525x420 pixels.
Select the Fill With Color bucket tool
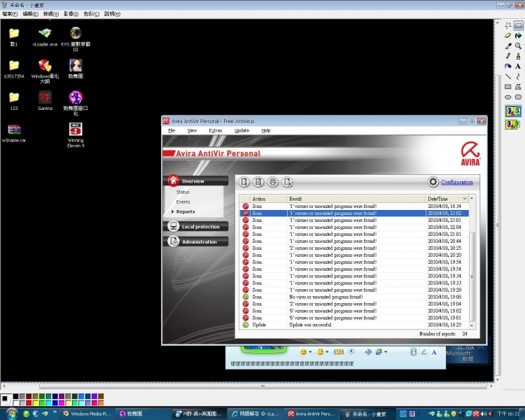518,36
